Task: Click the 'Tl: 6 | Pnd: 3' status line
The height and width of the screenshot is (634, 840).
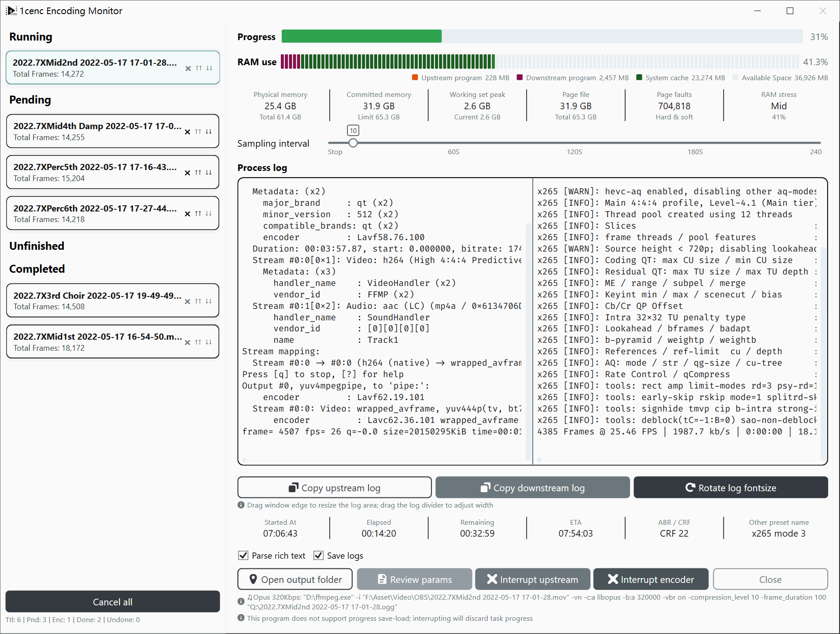Action: 73,619
